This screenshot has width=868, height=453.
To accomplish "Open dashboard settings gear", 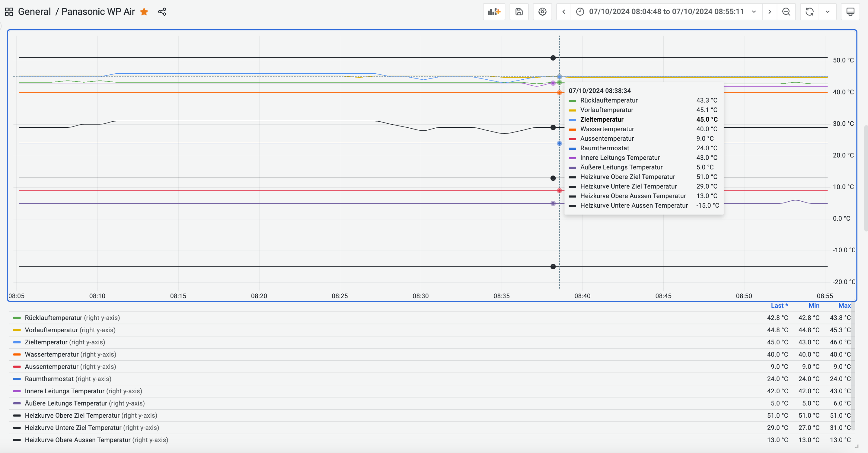I will point(542,12).
